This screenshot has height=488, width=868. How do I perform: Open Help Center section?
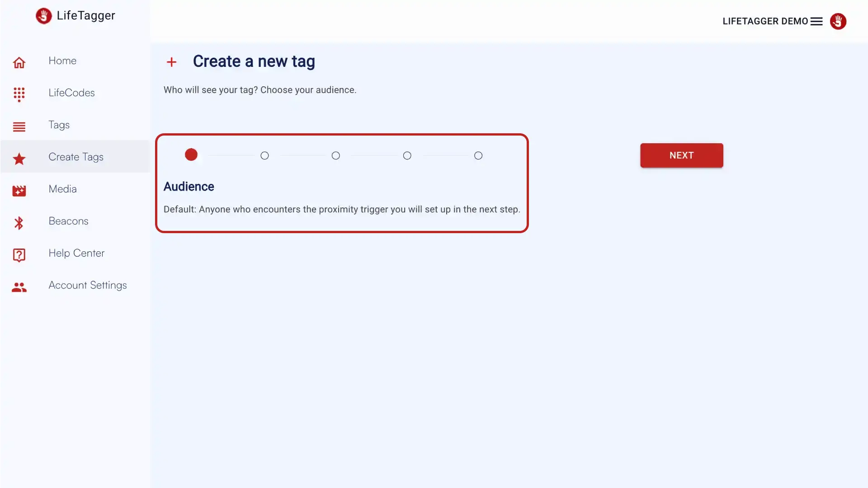(75, 253)
